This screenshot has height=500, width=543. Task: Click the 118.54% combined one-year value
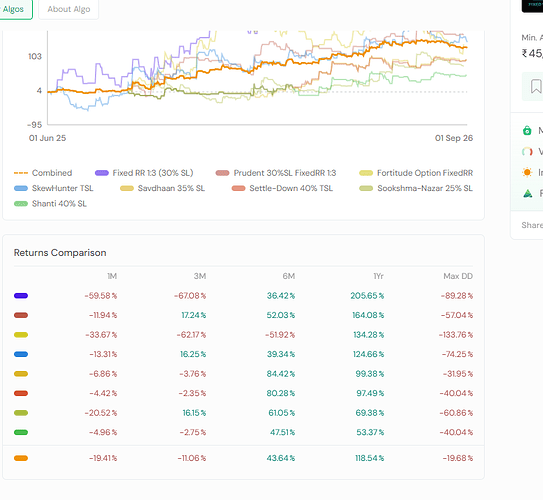coord(370,458)
